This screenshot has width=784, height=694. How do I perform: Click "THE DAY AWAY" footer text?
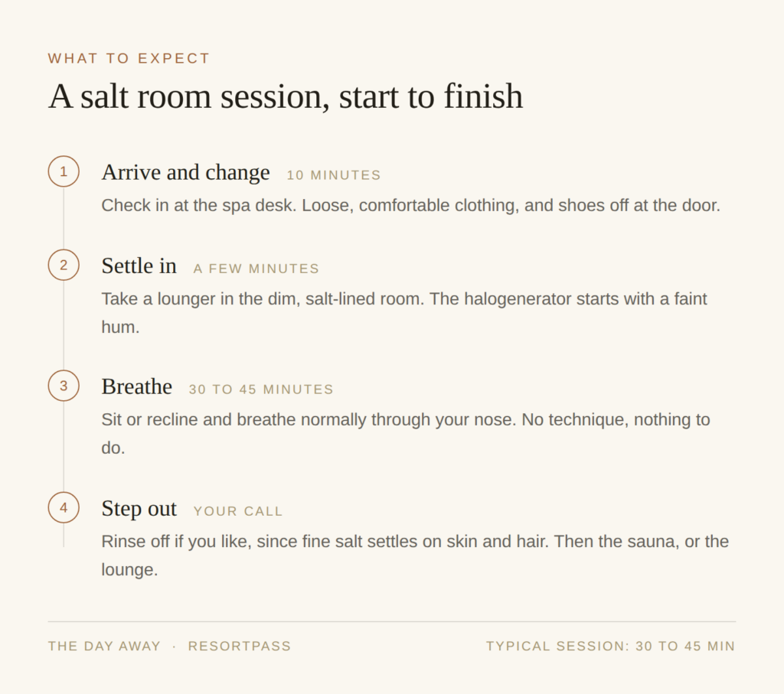(x=104, y=646)
